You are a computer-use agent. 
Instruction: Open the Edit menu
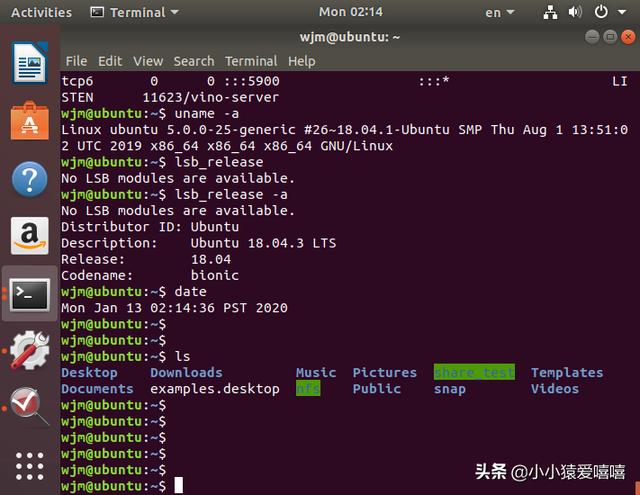pos(110,61)
